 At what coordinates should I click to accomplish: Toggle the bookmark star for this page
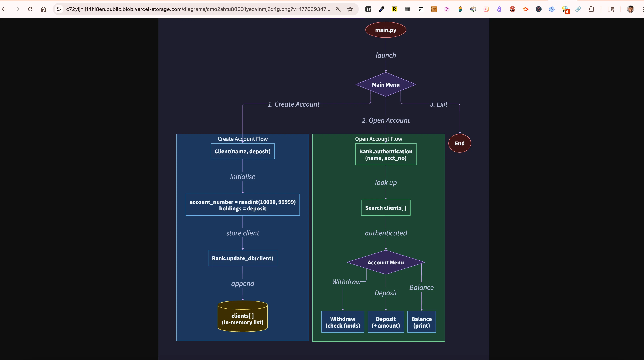point(350,9)
